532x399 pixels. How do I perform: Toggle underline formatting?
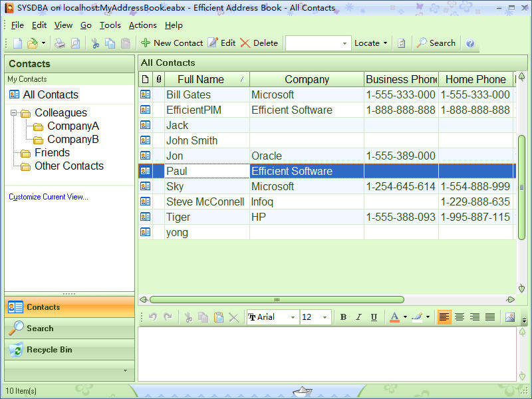click(x=374, y=317)
